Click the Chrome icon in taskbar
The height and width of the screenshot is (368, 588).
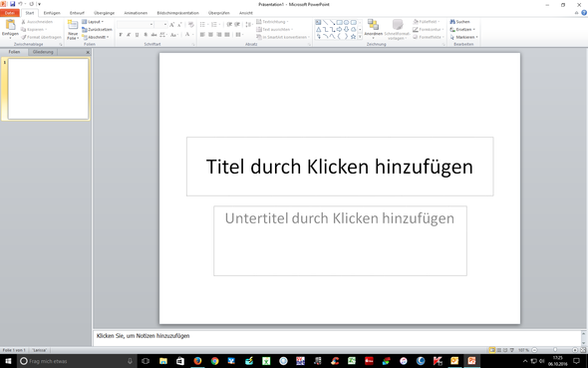[x=214, y=361]
